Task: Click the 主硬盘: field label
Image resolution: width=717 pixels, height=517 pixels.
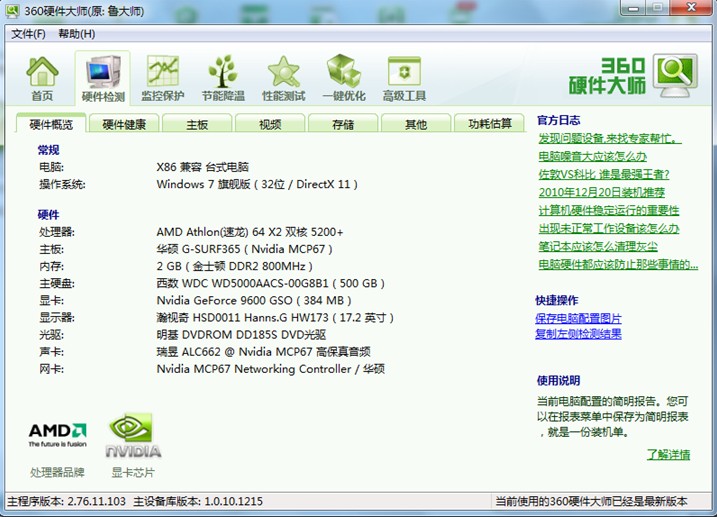Action: (57, 283)
